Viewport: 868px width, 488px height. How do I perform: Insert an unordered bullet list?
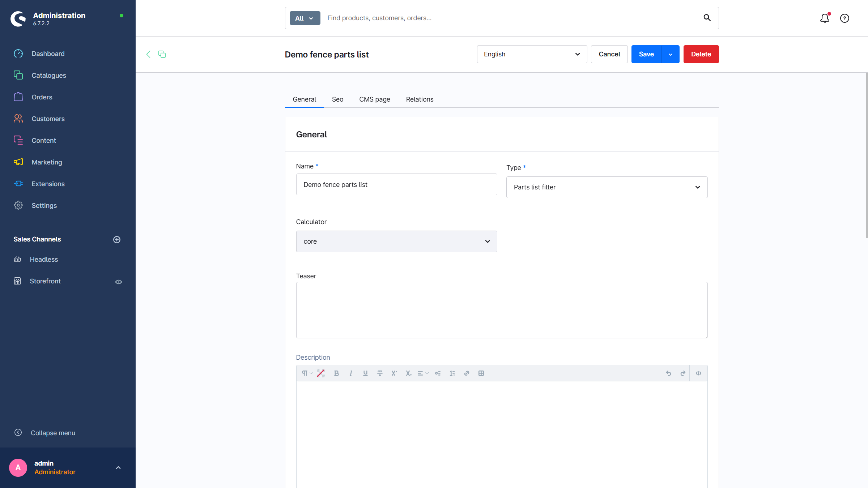(438, 373)
